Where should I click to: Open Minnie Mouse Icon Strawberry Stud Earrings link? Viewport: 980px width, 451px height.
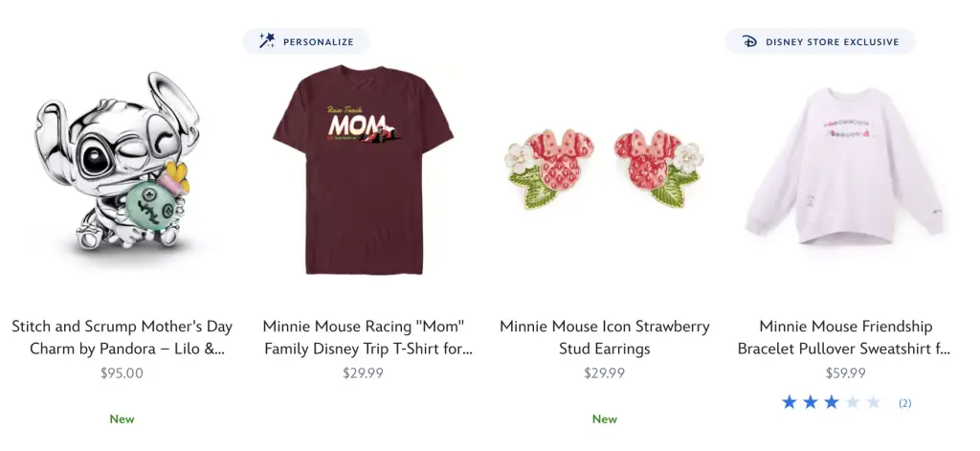click(604, 337)
